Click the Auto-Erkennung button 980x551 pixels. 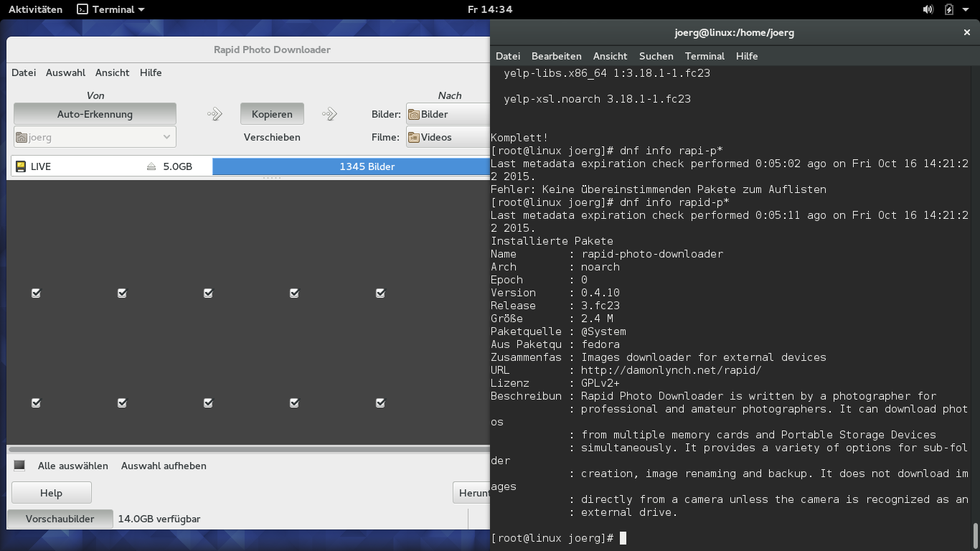(x=95, y=114)
